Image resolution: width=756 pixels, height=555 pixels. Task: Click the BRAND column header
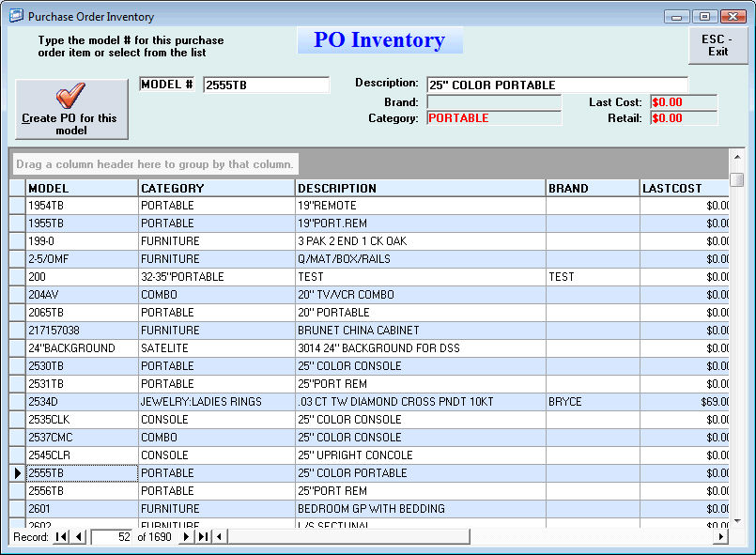[x=592, y=188]
